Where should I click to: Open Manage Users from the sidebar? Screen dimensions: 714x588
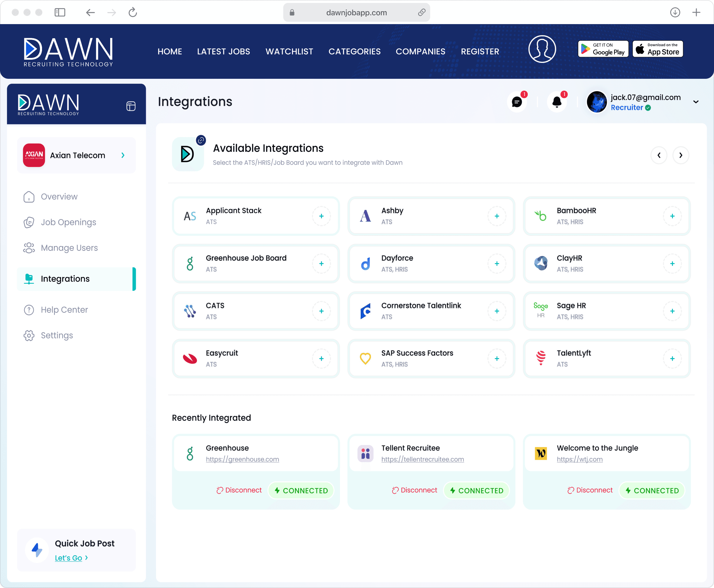[69, 248]
